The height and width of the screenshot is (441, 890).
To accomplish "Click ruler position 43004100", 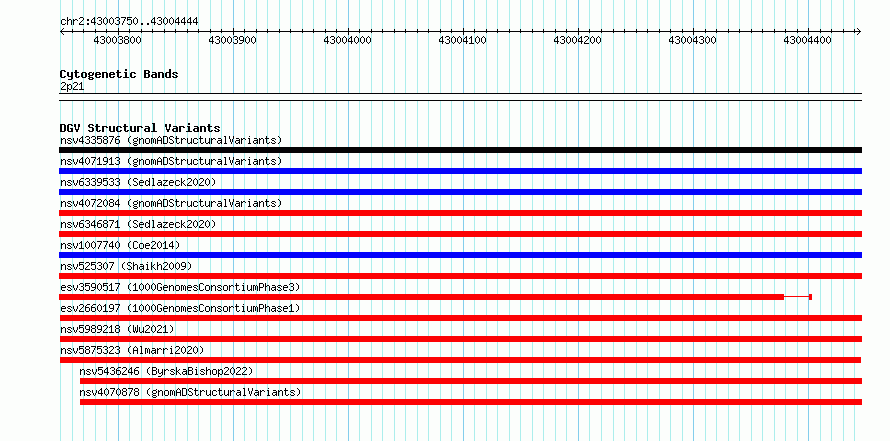I will [x=463, y=40].
